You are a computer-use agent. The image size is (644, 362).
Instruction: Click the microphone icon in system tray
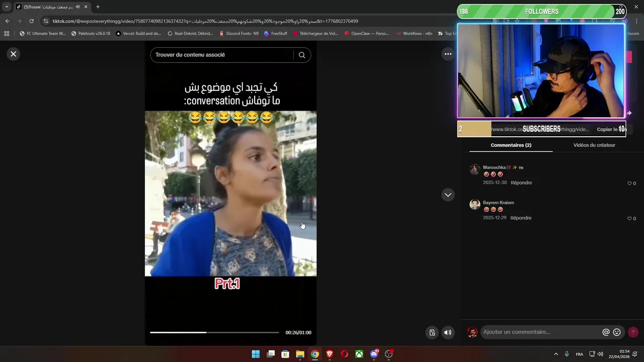tap(567, 354)
